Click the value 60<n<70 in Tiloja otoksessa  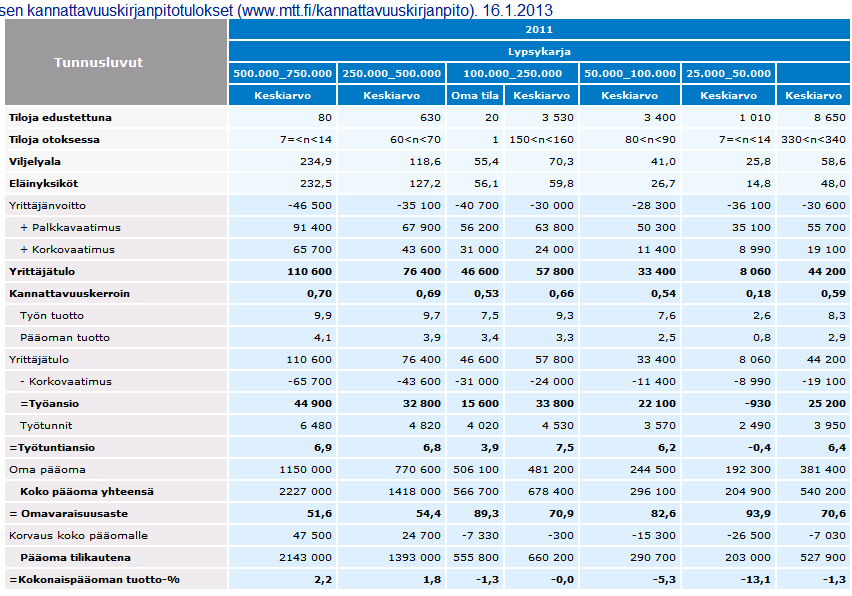(x=415, y=140)
